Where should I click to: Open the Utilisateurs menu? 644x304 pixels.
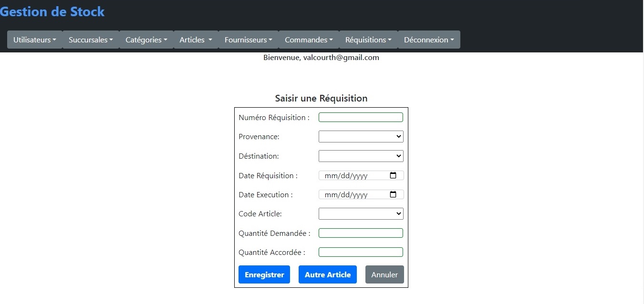(x=35, y=40)
